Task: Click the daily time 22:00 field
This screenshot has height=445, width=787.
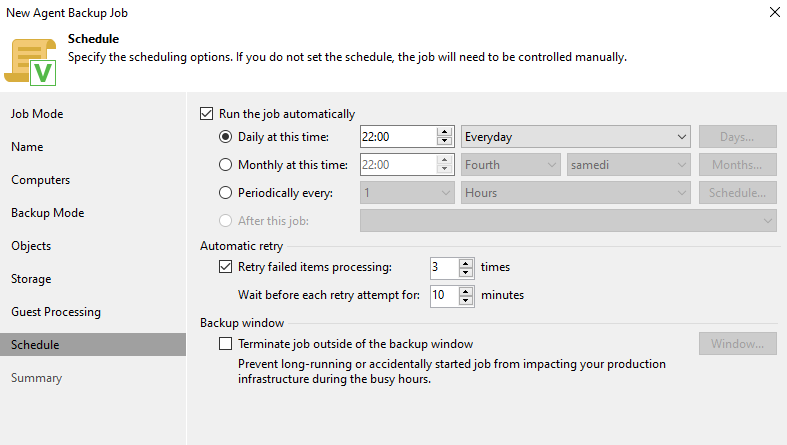Action: pyautogui.click(x=396, y=137)
